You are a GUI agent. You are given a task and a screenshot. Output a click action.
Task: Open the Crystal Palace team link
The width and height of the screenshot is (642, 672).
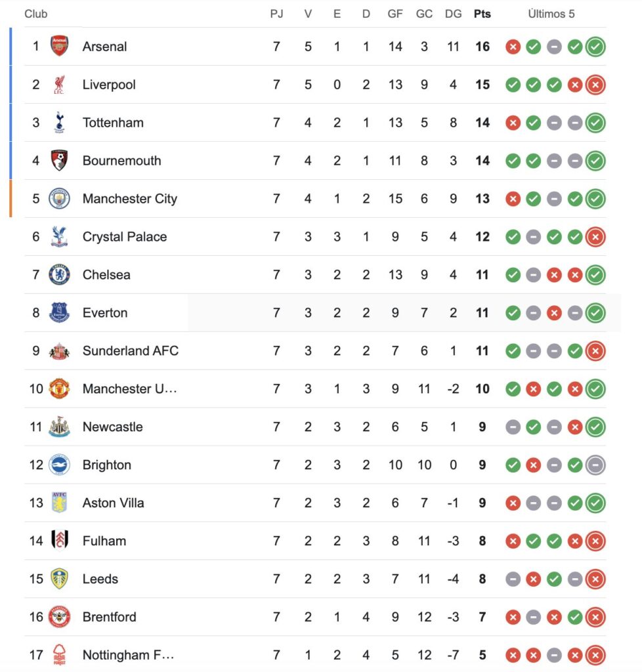click(x=125, y=237)
